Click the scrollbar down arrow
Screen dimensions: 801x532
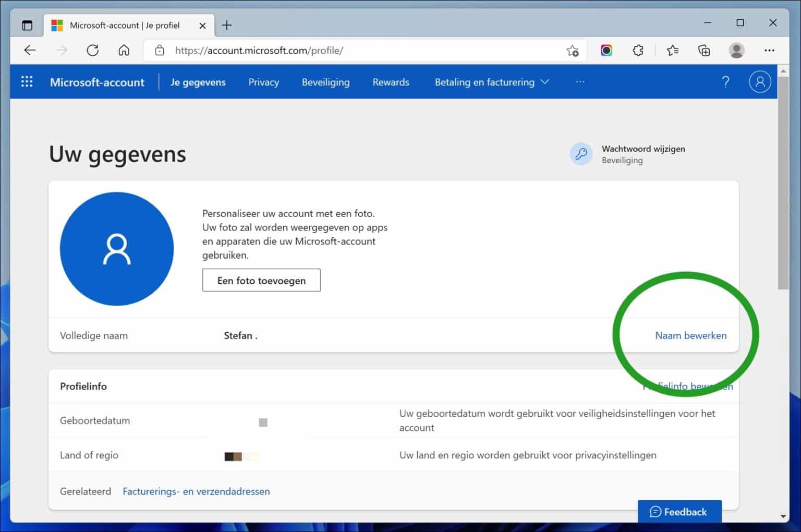pos(783,516)
